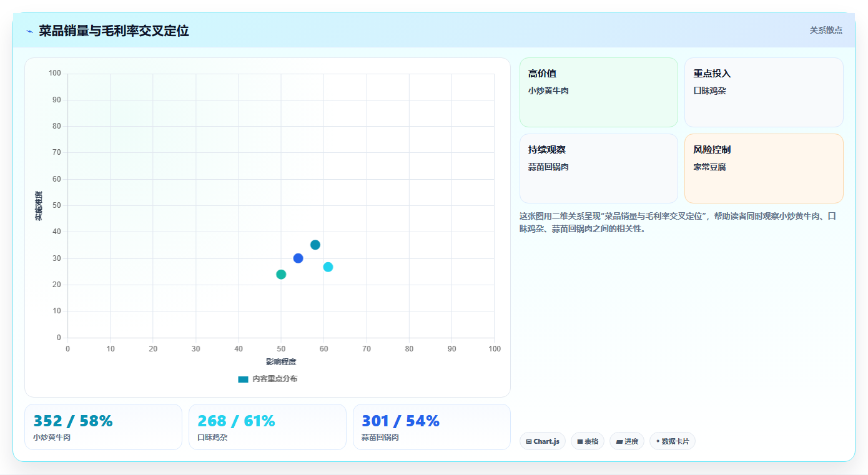Click the blue scatter point at 54
The height and width of the screenshot is (475, 868).
pyautogui.click(x=298, y=258)
